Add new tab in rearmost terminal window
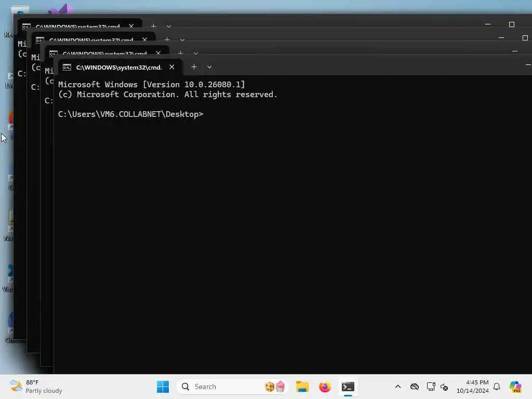This screenshot has height=399, width=532. tap(153, 26)
